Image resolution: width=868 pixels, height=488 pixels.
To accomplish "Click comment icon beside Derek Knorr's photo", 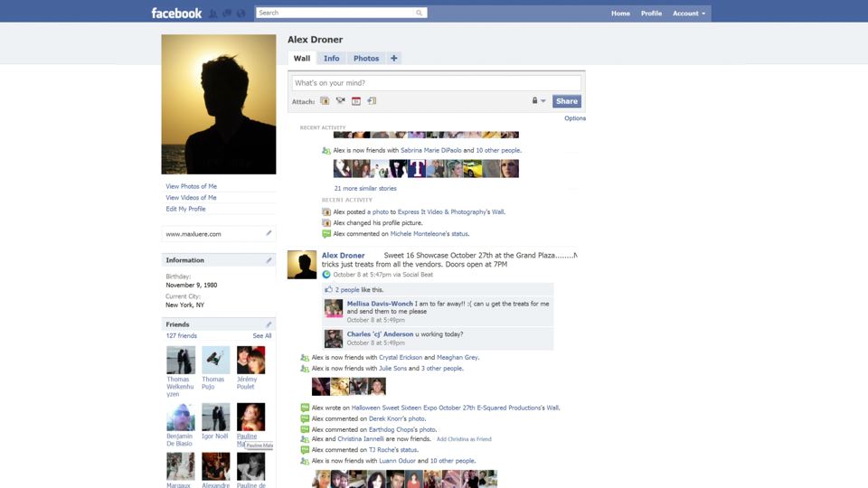I will pyautogui.click(x=305, y=418).
